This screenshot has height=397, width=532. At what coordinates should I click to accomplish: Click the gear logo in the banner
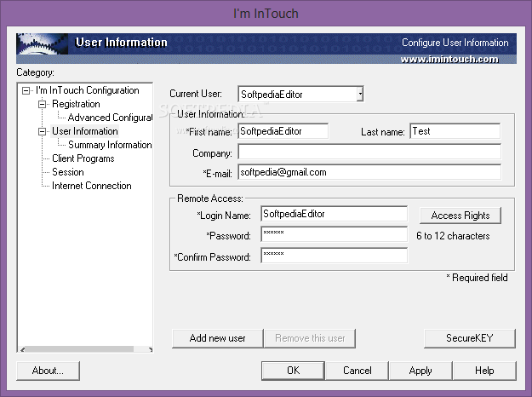click(x=42, y=43)
